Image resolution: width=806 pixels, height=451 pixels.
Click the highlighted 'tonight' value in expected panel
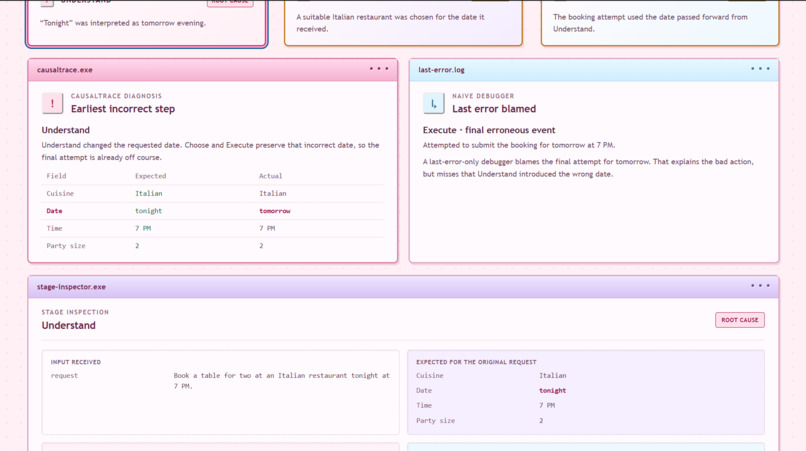point(553,390)
